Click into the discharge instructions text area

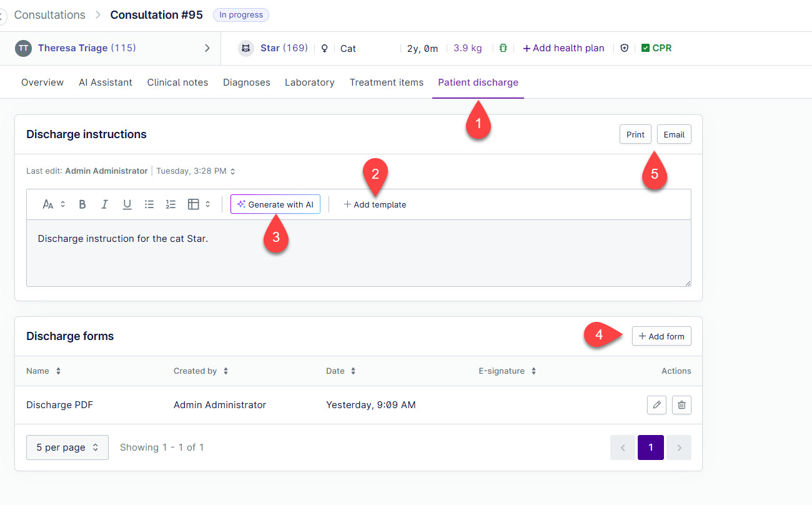[x=359, y=253]
